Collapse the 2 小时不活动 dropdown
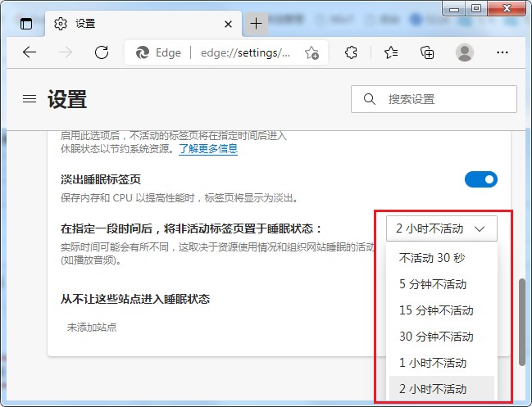This screenshot has width=532, height=407. 442,228
